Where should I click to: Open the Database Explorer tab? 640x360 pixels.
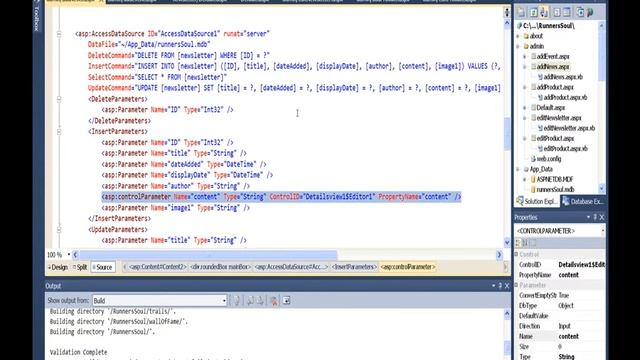pyautogui.click(x=583, y=202)
